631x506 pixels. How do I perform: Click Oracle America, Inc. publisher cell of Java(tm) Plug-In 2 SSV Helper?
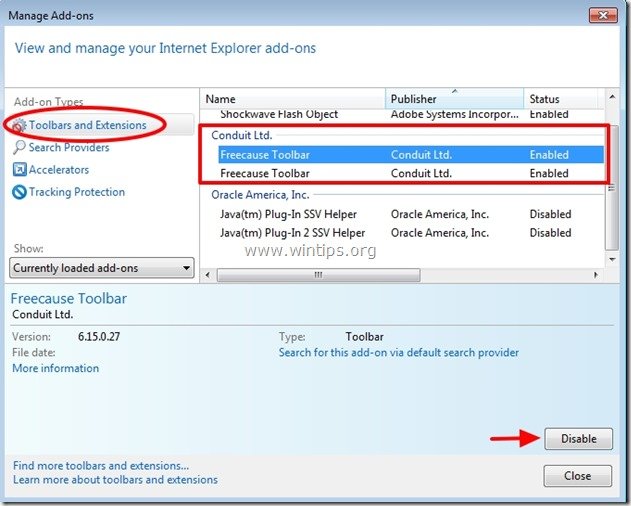click(440, 233)
